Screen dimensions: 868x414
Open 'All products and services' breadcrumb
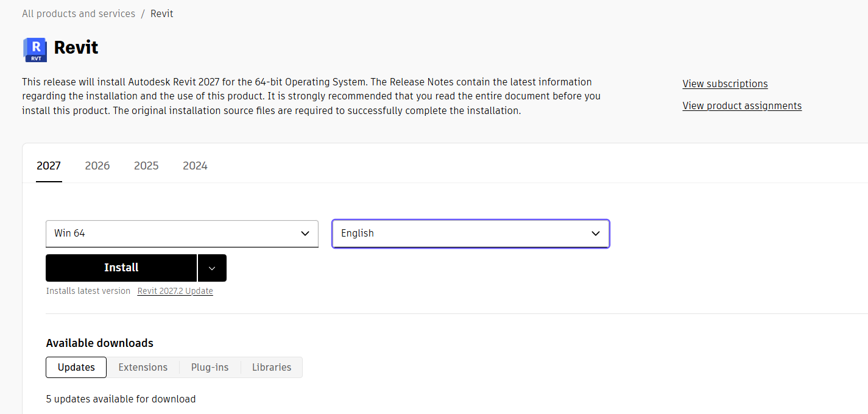(79, 13)
